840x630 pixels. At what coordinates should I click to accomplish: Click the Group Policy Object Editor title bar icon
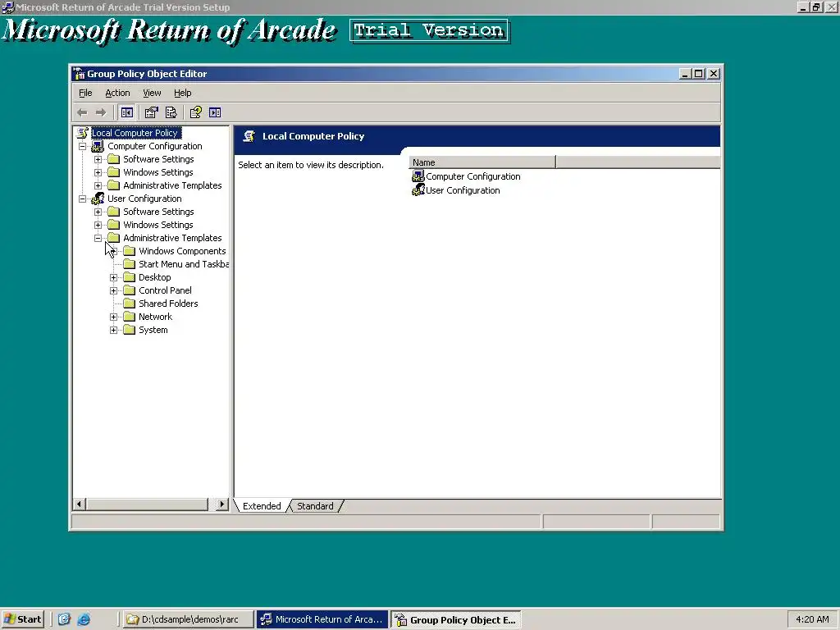(80, 74)
